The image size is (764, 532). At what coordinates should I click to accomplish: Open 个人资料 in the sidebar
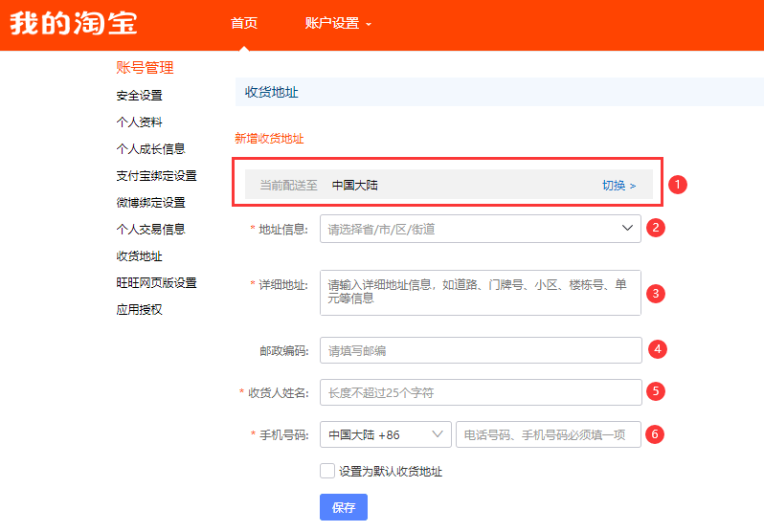point(140,122)
